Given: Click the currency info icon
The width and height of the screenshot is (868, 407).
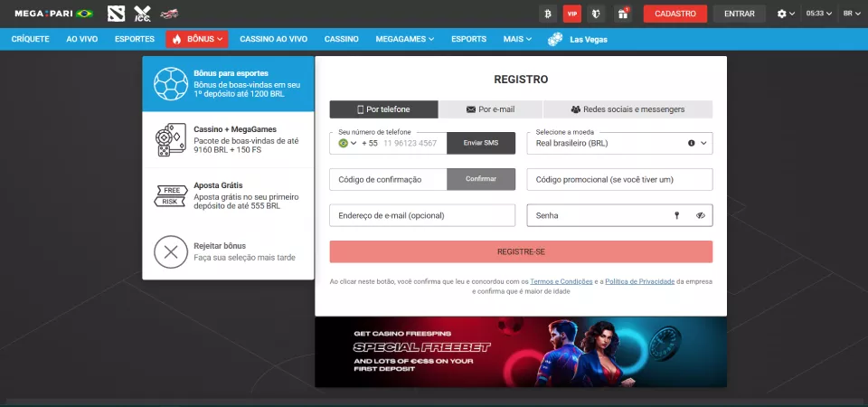Looking at the screenshot, I should 692,143.
